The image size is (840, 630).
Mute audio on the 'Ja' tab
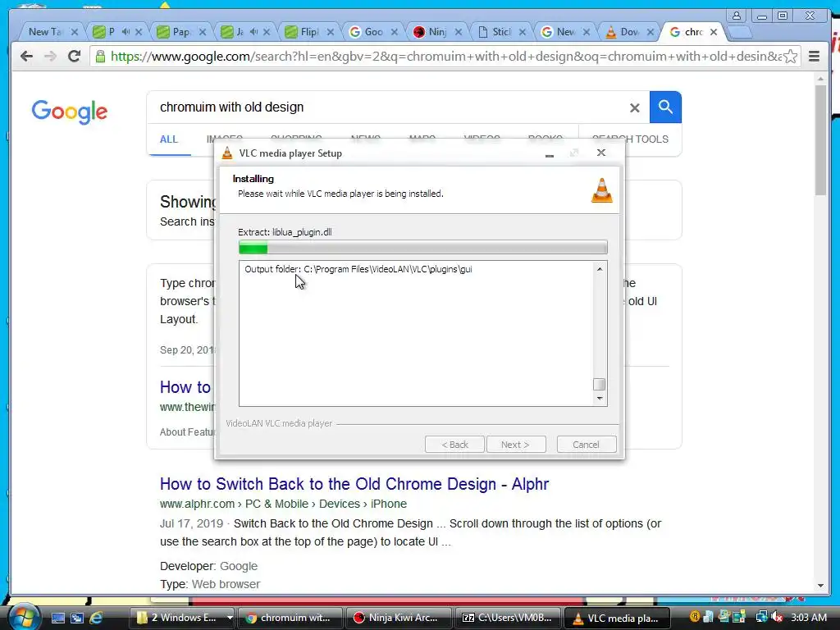point(254,32)
